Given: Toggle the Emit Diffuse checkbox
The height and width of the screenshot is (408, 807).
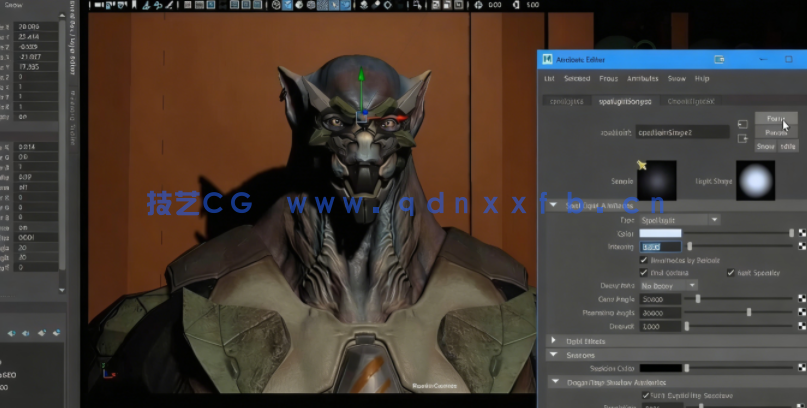Looking at the screenshot, I should [x=643, y=272].
